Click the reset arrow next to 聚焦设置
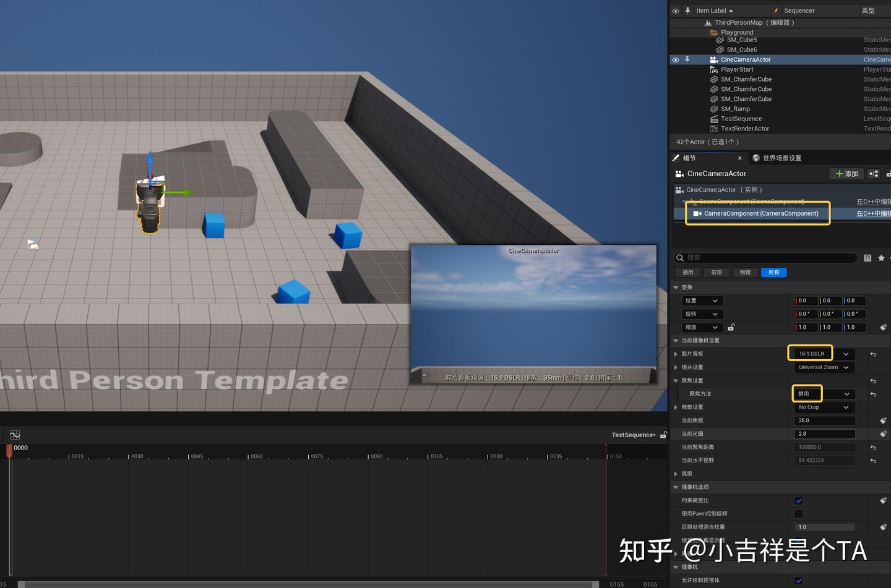The width and height of the screenshot is (891, 588). pos(872,380)
